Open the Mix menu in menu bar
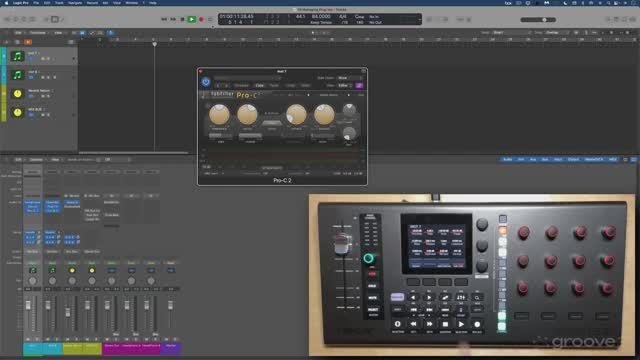Viewport: 640px width, 360px height. pyautogui.click(x=106, y=2)
